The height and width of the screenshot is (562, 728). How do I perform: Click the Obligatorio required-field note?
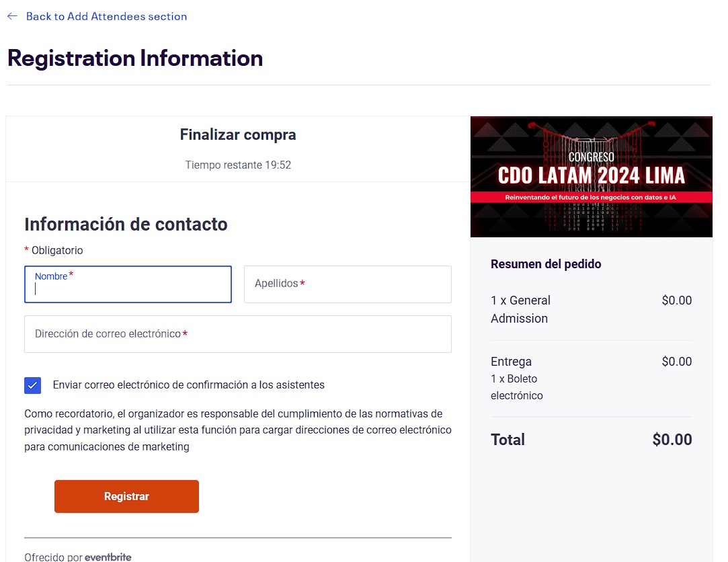(53, 250)
